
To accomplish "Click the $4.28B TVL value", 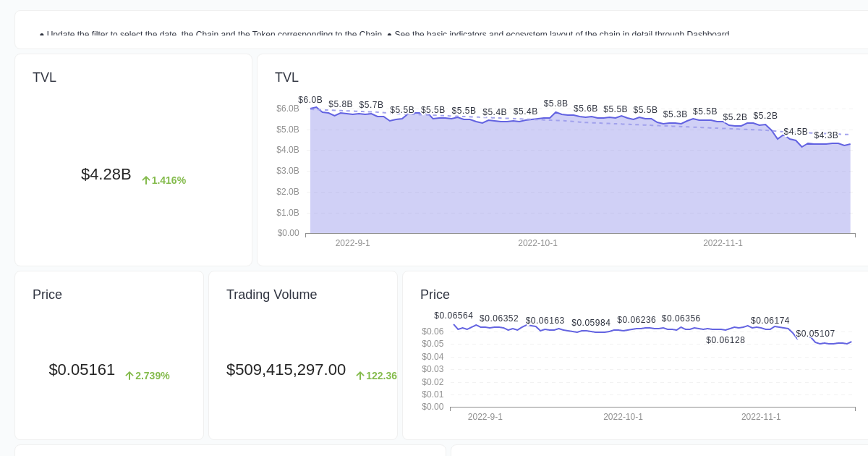I will point(106,174).
